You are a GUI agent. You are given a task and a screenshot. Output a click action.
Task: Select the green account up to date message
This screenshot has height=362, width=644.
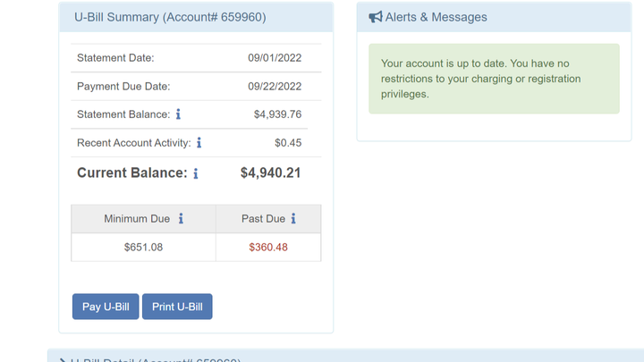click(x=494, y=79)
